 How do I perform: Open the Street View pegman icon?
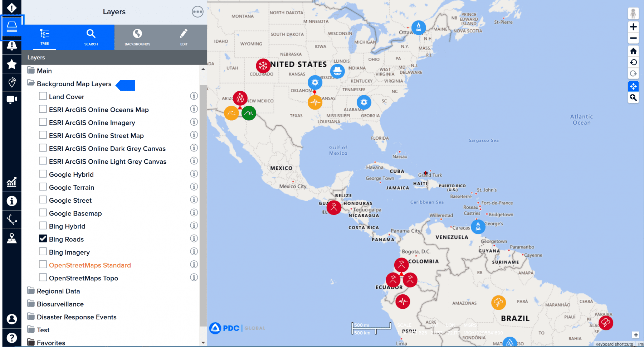coord(633,14)
